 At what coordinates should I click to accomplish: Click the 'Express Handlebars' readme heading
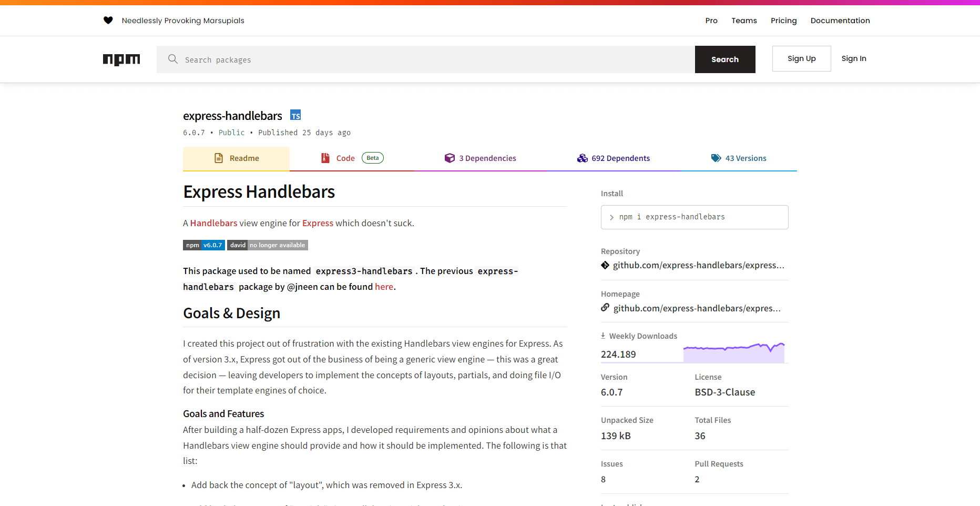pos(259,192)
